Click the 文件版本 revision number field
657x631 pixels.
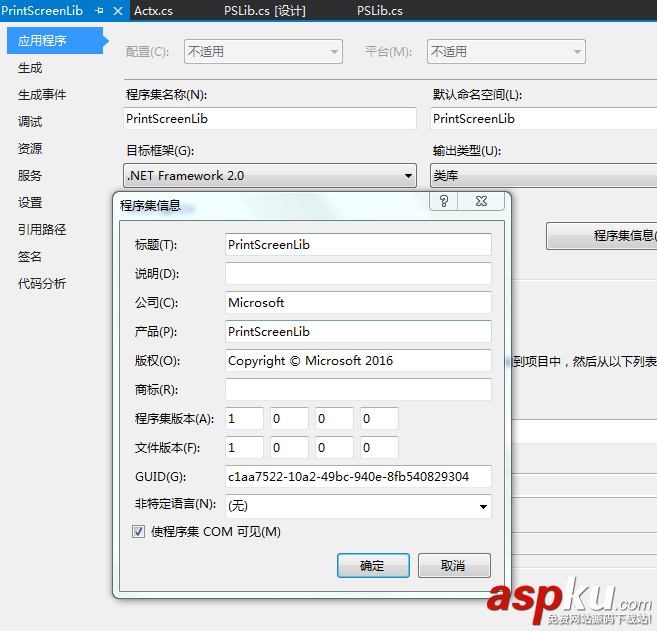[x=380, y=447]
